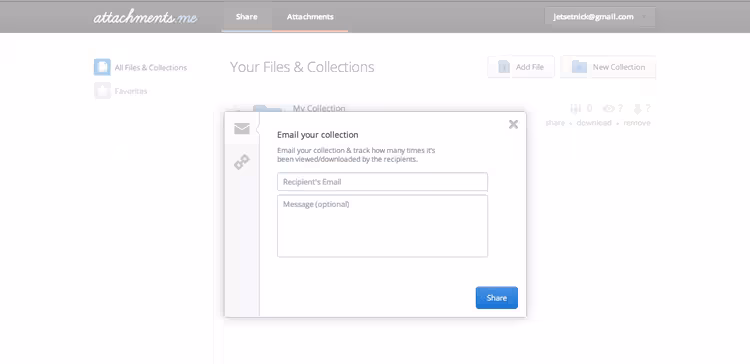Image resolution: width=750 pixels, height=364 pixels.
Task: Select All Files & Collections in sidebar
Action: coord(151,68)
